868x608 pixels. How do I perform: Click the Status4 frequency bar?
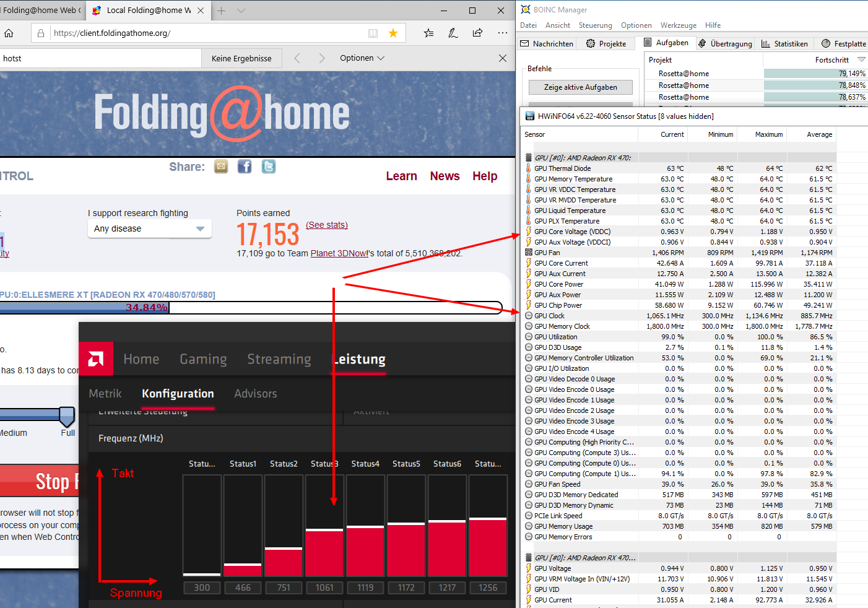click(x=365, y=526)
